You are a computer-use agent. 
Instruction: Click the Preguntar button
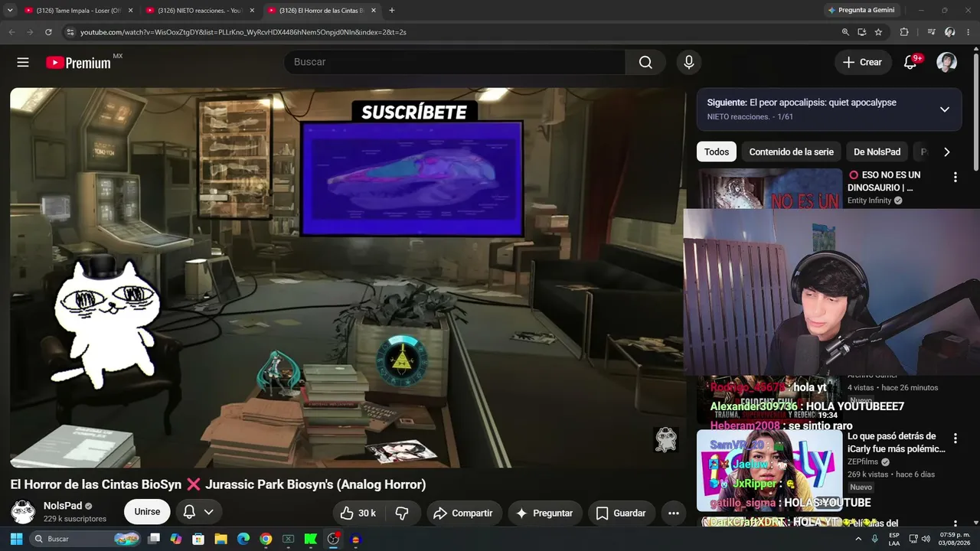coord(544,513)
